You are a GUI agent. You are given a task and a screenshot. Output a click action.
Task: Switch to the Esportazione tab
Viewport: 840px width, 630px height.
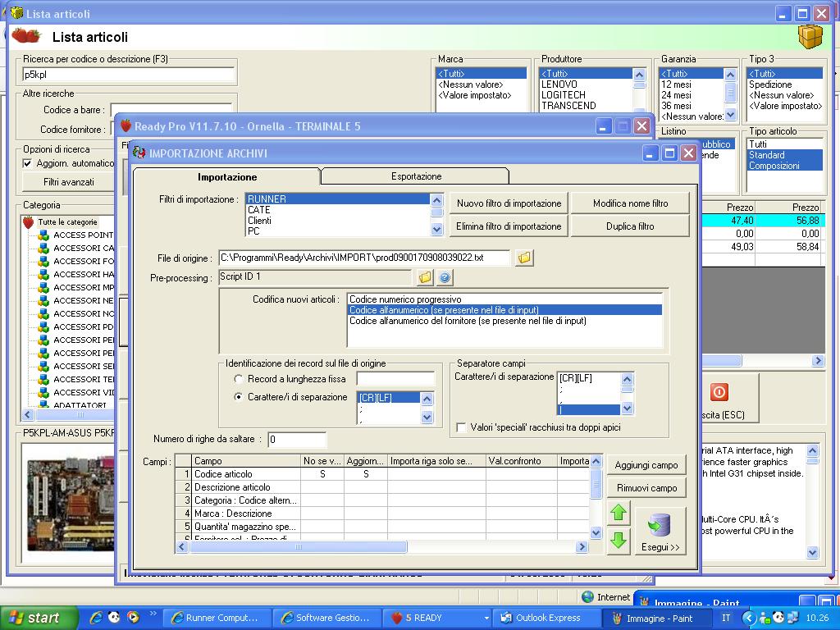point(416,176)
